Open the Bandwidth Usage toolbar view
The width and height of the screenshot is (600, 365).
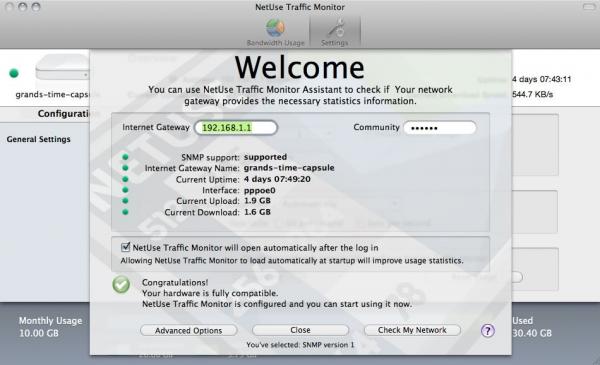pos(275,33)
